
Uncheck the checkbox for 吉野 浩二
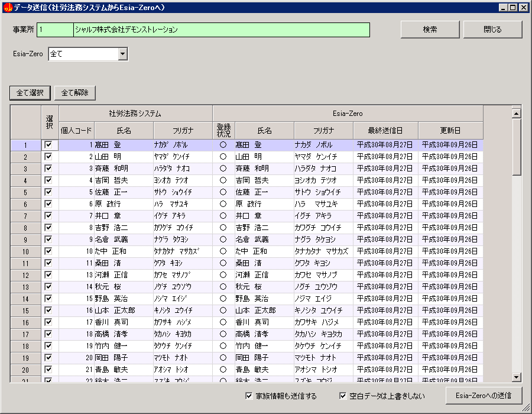coord(48,227)
